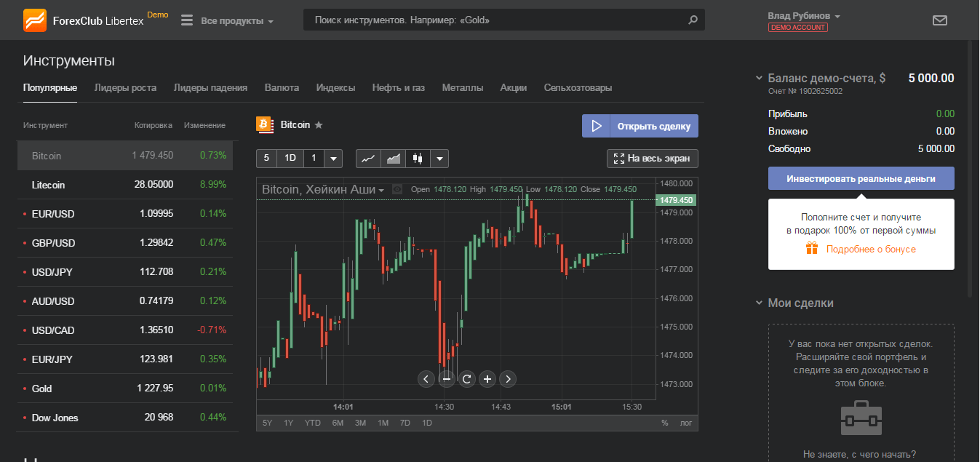Click the page vertical scrollbar
Image resolution: width=980 pixels, height=462 pixels.
pos(971,167)
